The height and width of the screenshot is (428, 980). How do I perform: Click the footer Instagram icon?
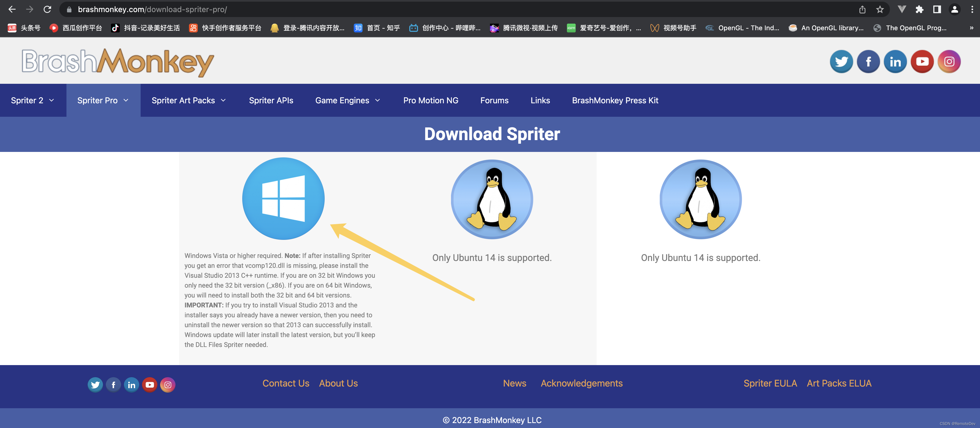pyautogui.click(x=168, y=385)
